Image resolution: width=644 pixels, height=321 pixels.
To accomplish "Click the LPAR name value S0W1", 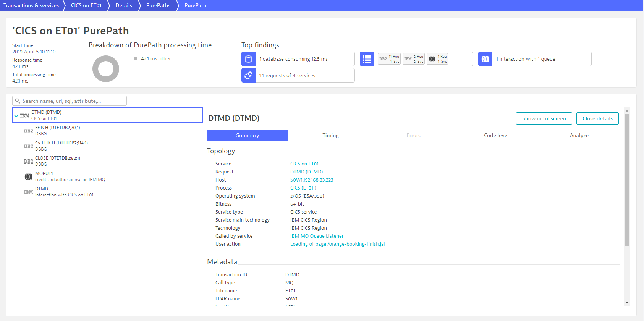I will (291, 298).
